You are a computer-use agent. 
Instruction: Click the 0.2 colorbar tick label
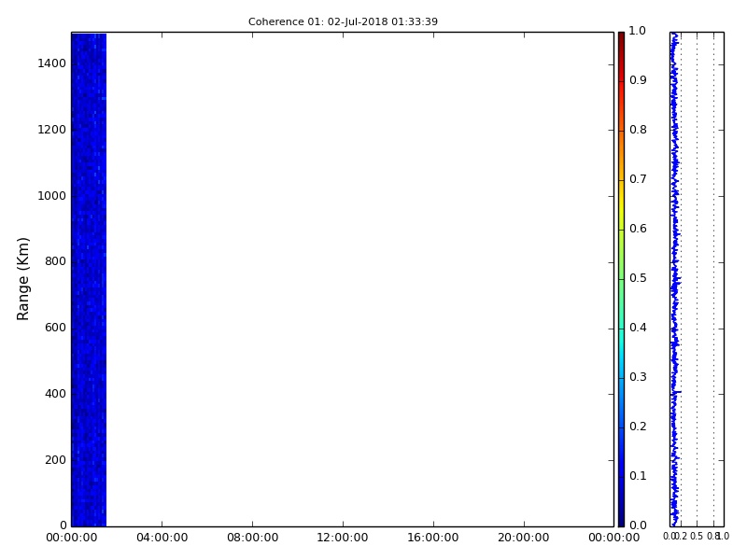click(x=638, y=427)
